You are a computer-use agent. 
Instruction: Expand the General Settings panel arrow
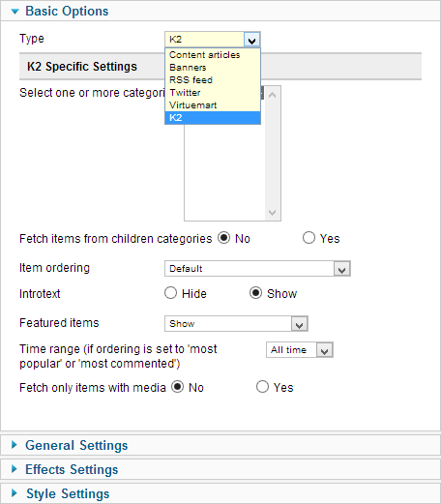(x=15, y=445)
